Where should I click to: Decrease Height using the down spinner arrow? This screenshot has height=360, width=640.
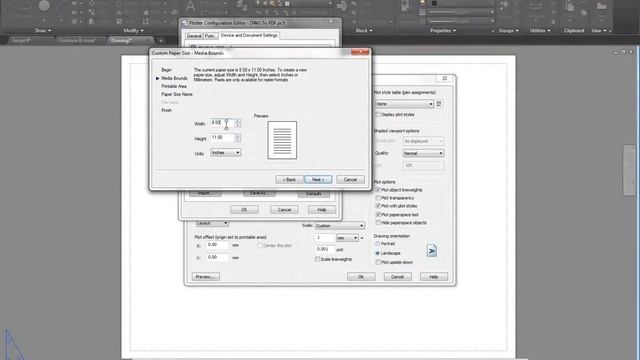point(238,140)
